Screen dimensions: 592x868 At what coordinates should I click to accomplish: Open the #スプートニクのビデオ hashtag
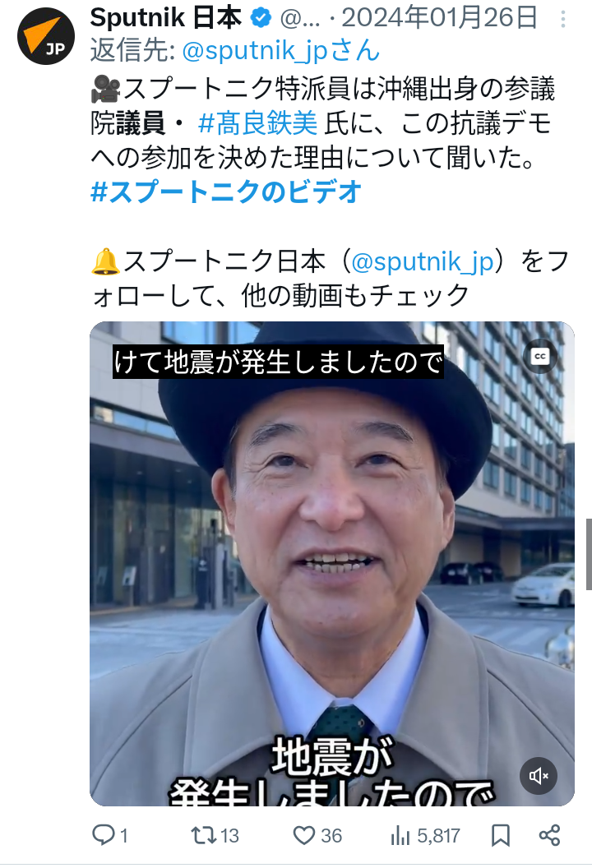coord(226,192)
